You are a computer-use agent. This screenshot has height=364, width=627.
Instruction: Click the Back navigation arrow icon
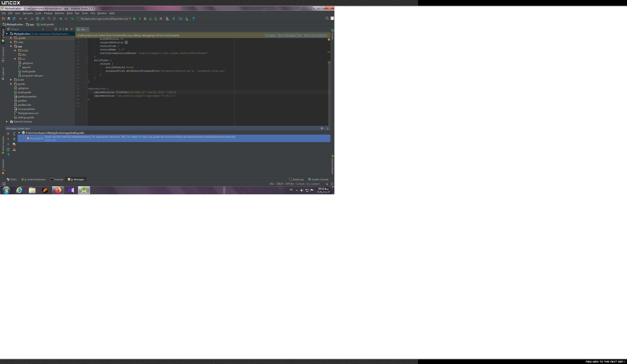(61, 19)
